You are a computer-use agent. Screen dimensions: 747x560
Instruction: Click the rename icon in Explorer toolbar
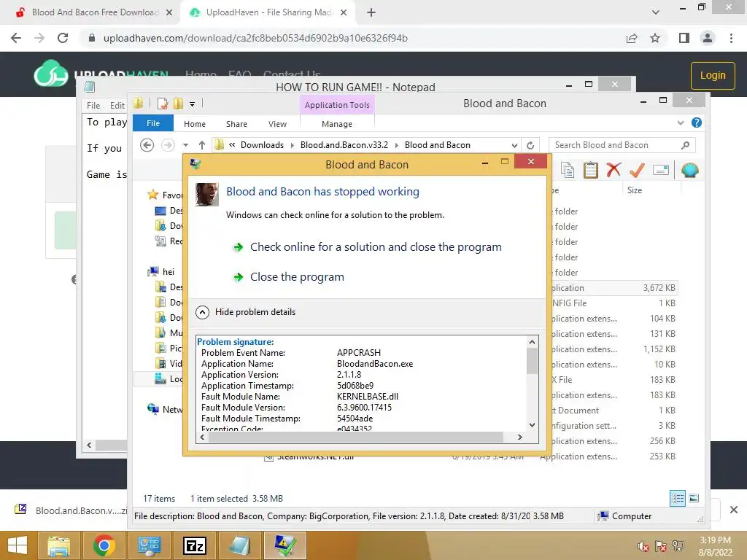[661, 170]
